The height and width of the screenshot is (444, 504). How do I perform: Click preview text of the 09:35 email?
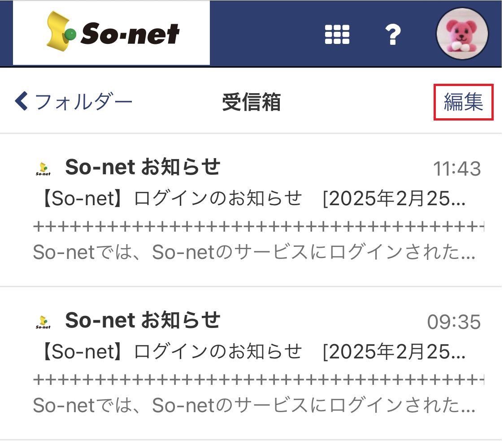coord(254,405)
